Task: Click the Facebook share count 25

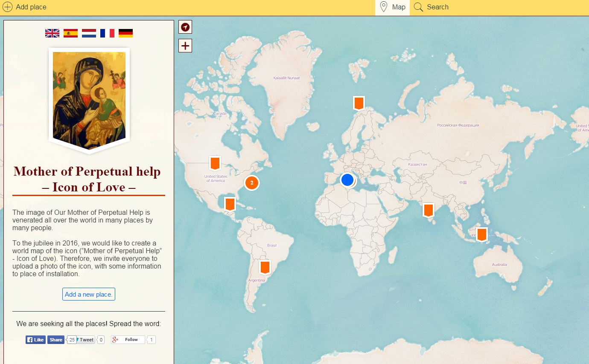Action: 72,340
